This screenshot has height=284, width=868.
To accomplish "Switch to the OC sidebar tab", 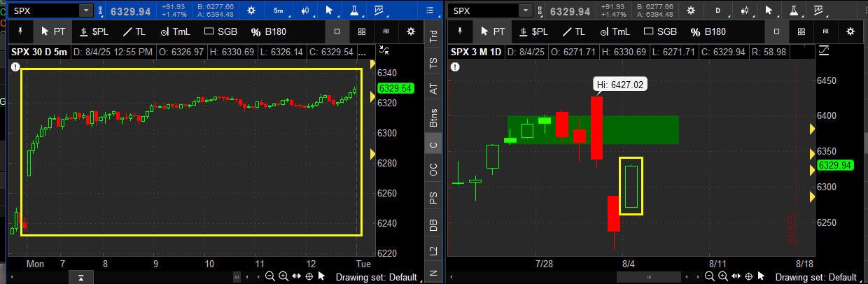I will click(x=433, y=169).
